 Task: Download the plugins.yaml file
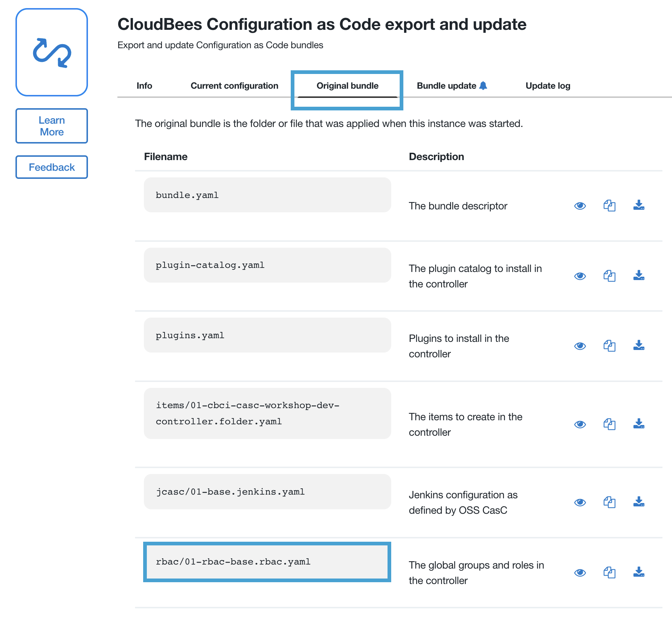coord(639,346)
